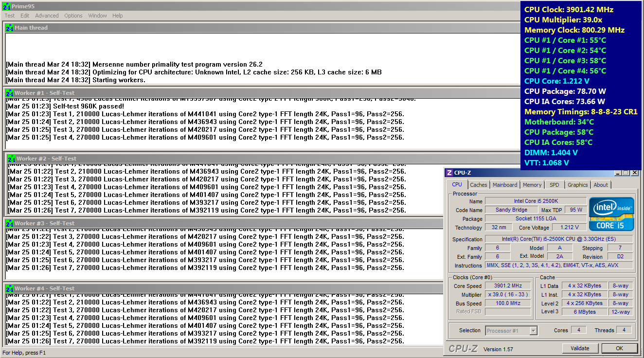Go to the SPD tab
Screen dimensions: 644x358
(x=554, y=185)
